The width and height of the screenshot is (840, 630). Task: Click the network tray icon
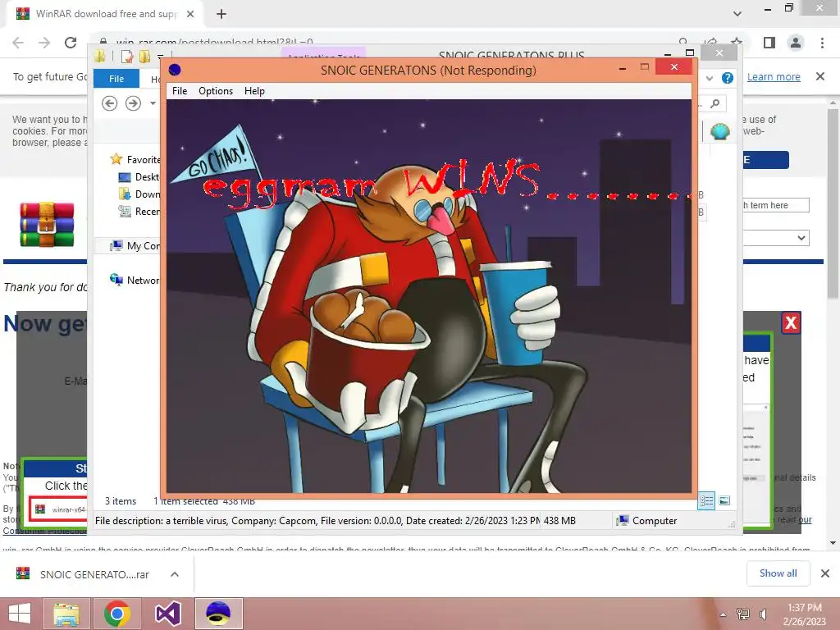(743, 614)
